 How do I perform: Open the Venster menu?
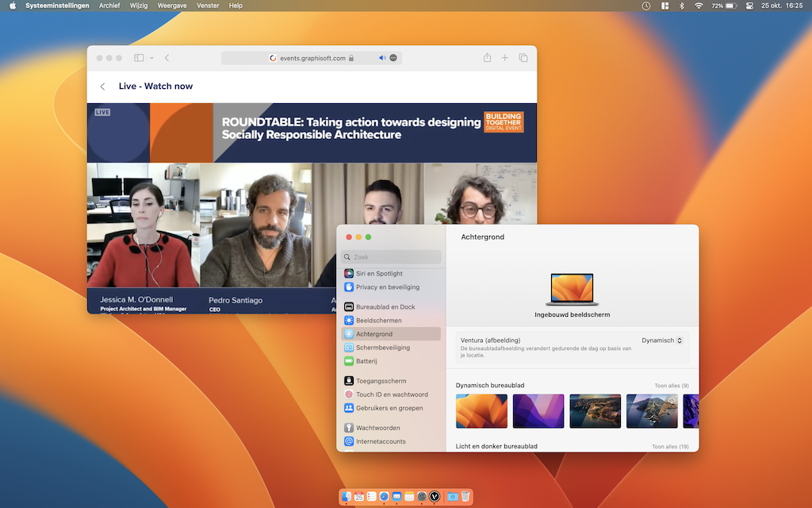[208, 6]
